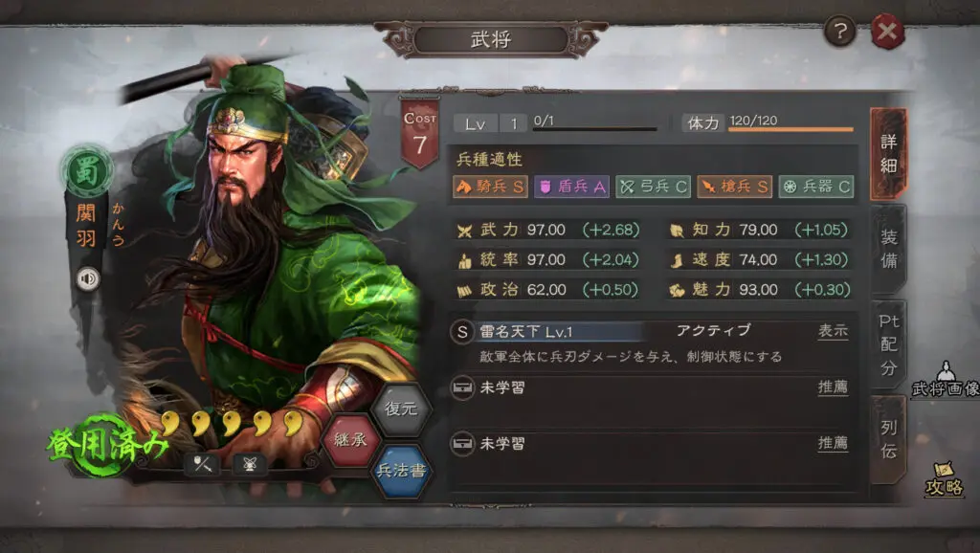The image size is (980, 553).
Task: Open the 武将画像 portrait icon
Action: (946, 380)
